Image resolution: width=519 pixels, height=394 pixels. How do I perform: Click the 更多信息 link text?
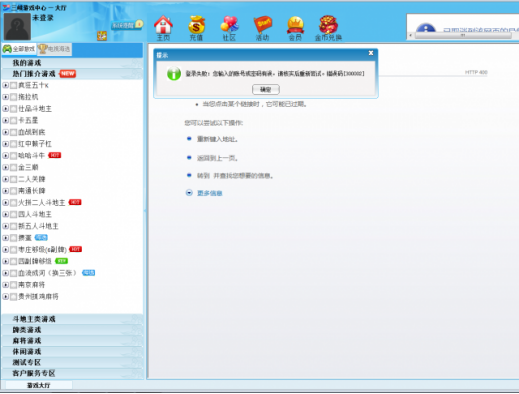[210, 193]
